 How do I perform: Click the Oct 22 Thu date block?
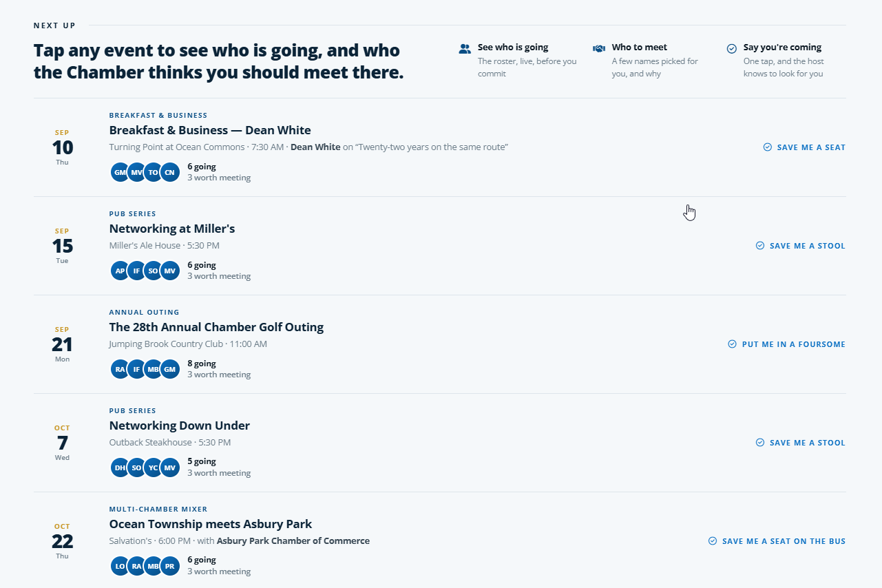click(x=62, y=541)
